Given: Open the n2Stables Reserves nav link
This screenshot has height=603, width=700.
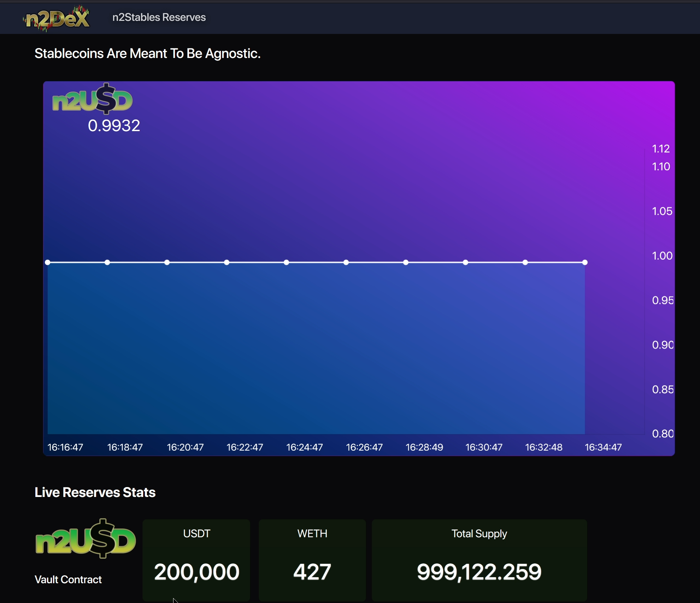Looking at the screenshot, I should pyautogui.click(x=159, y=17).
